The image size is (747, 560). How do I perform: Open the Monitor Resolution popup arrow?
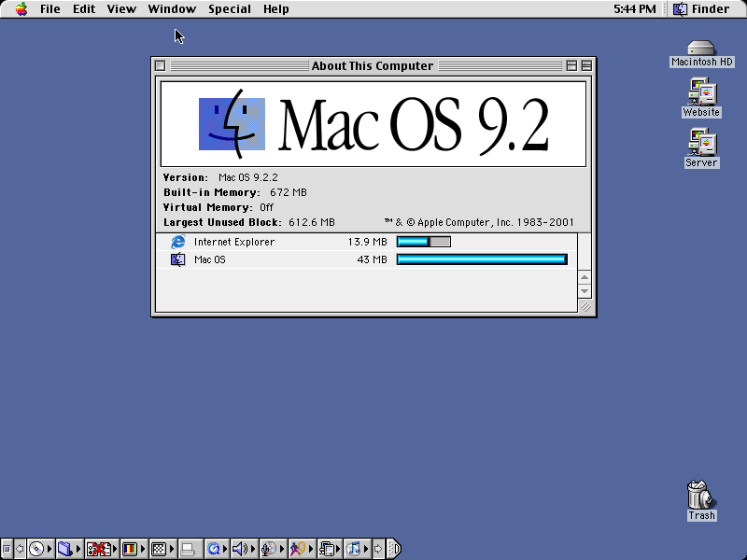[174, 548]
